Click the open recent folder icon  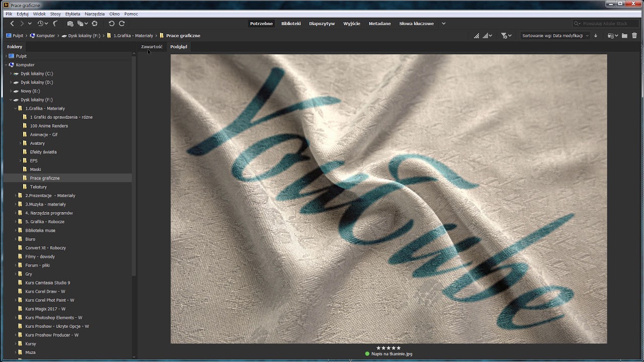pyautogui.click(x=612, y=36)
